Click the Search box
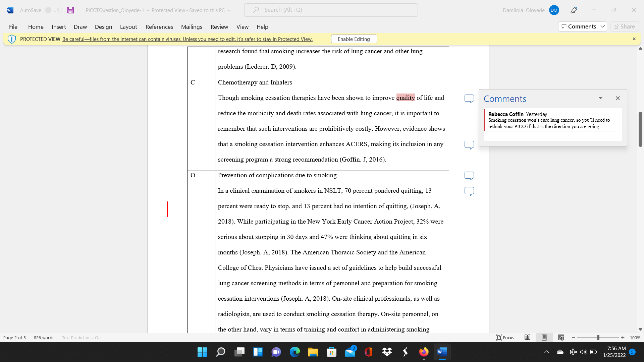Screen dimensions: 644x362 click(x=331, y=10)
